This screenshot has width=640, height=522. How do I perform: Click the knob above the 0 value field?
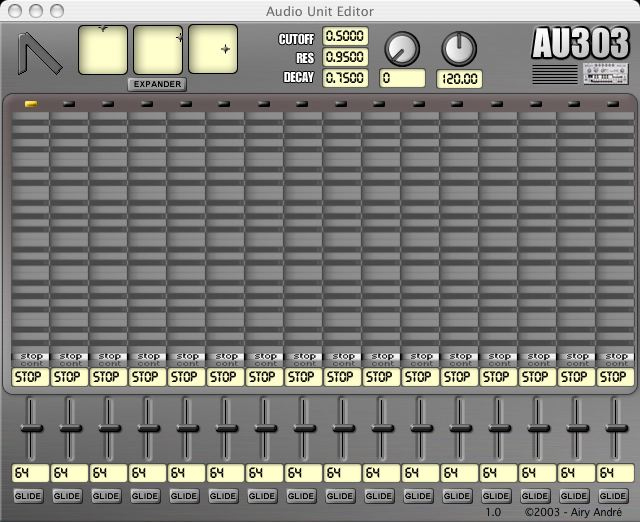pos(402,49)
